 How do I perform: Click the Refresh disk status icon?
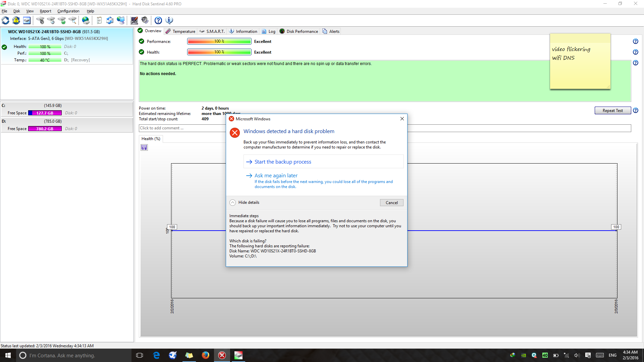click(x=6, y=20)
